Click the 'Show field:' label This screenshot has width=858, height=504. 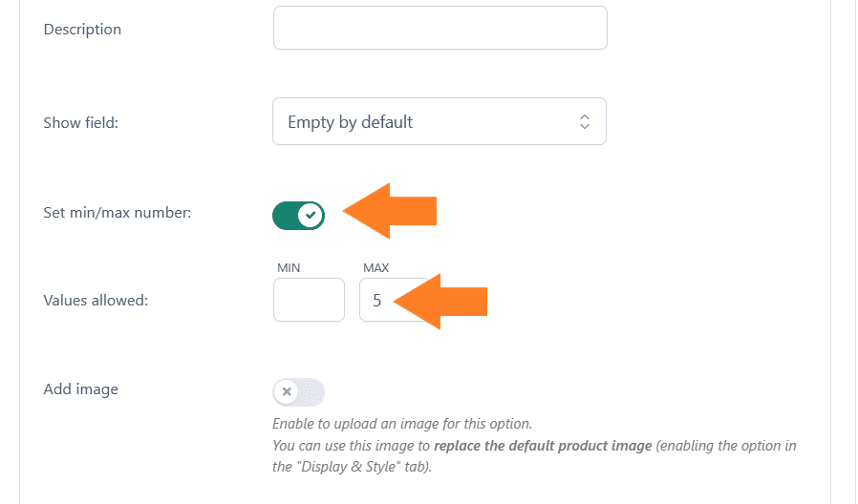tap(81, 122)
